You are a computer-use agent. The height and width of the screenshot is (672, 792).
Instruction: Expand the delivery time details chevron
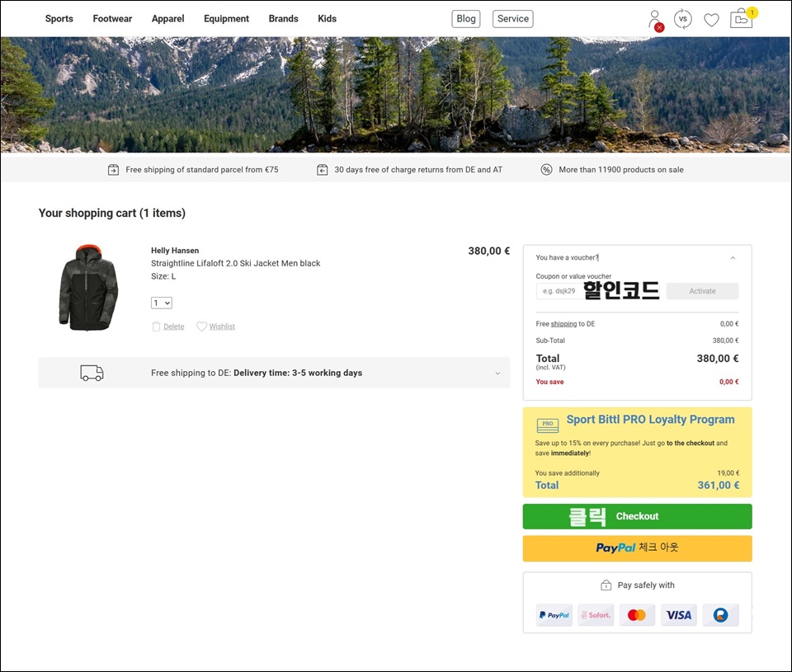click(497, 374)
